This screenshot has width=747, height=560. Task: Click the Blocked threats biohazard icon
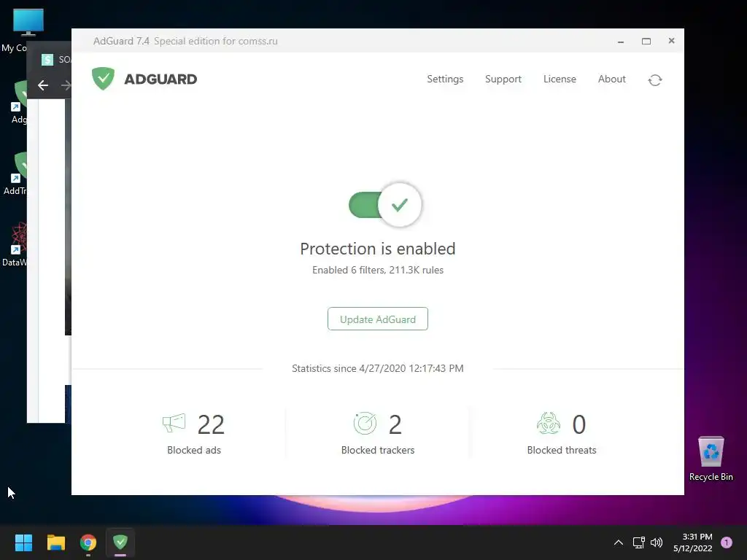(549, 424)
